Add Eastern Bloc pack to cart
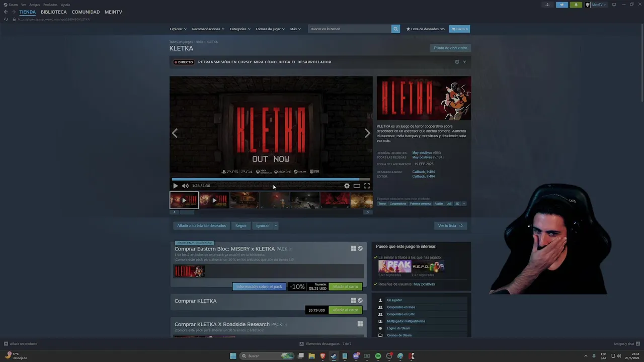Image resolution: width=644 pixels, height=362 pixels. [x=345, y=287]
